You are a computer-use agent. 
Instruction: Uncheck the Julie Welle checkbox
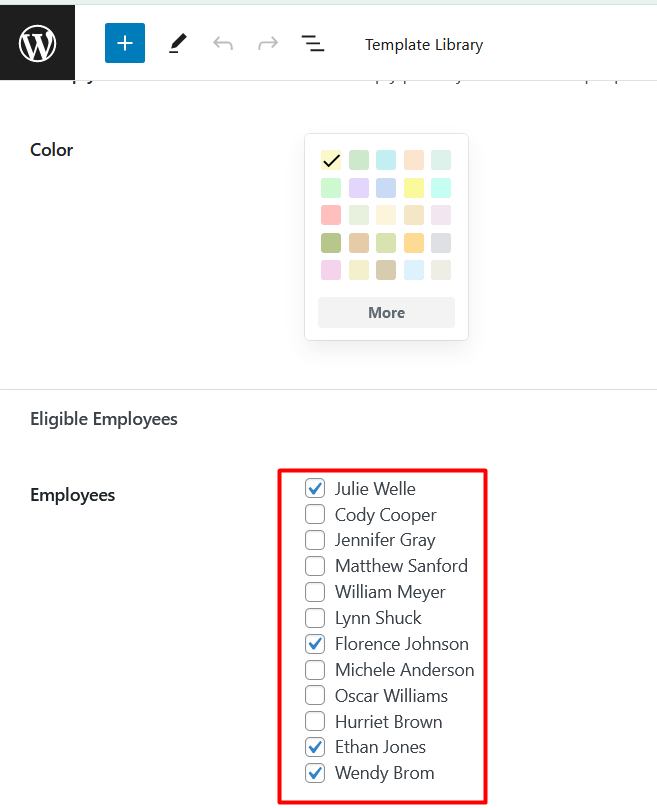tap(315, 489)
